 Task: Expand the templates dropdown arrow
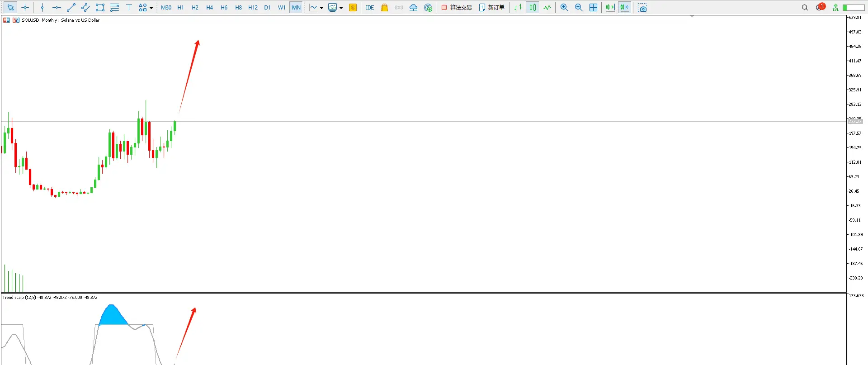[341, 8]
